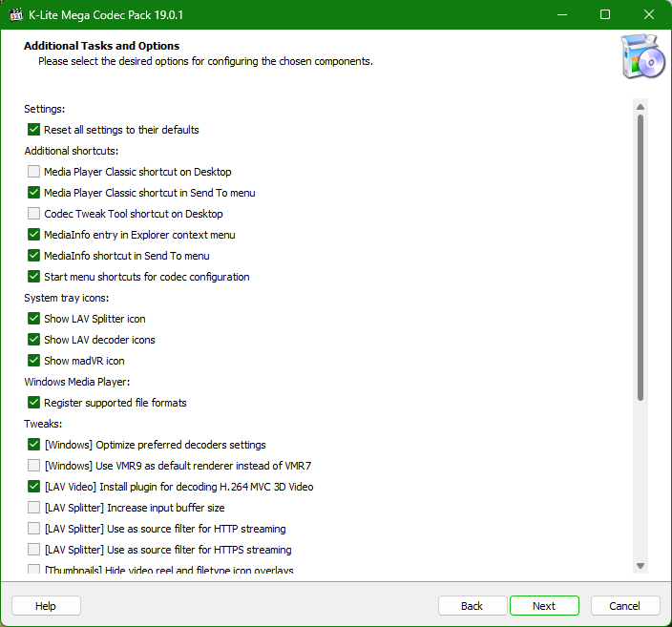This screenshot has height=627, width=672.
Task: Click the System tray icons: section label
Action: click(x=67, y=298)
